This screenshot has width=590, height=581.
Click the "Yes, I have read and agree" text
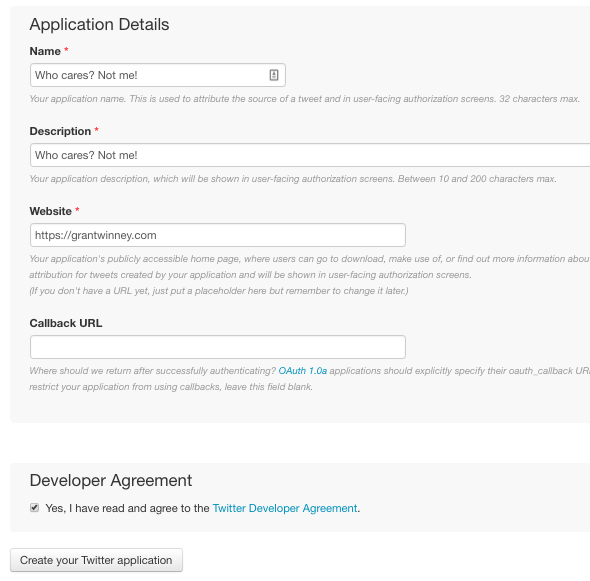point(128,508)
